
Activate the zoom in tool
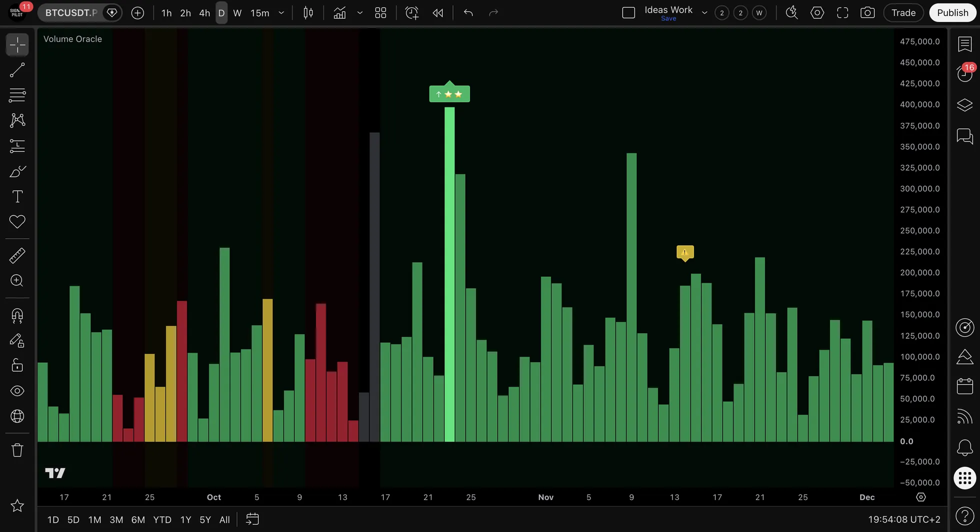(17, 280)
